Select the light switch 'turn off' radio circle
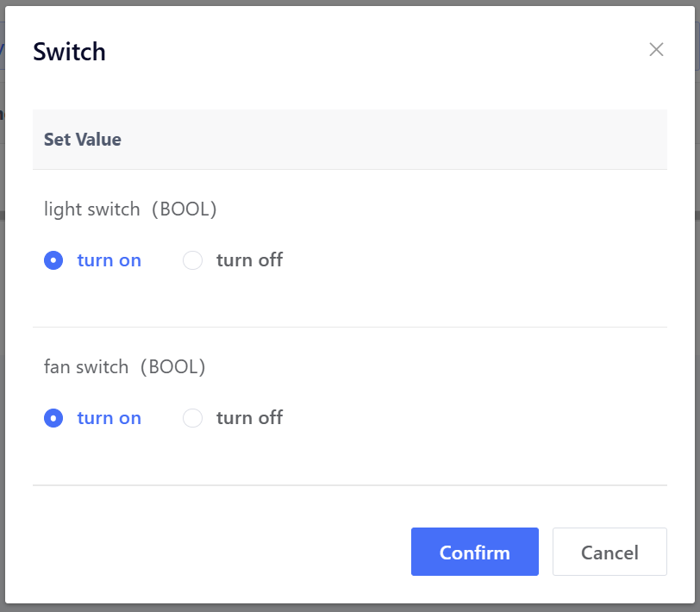The image size is (700, 612). 193,260
